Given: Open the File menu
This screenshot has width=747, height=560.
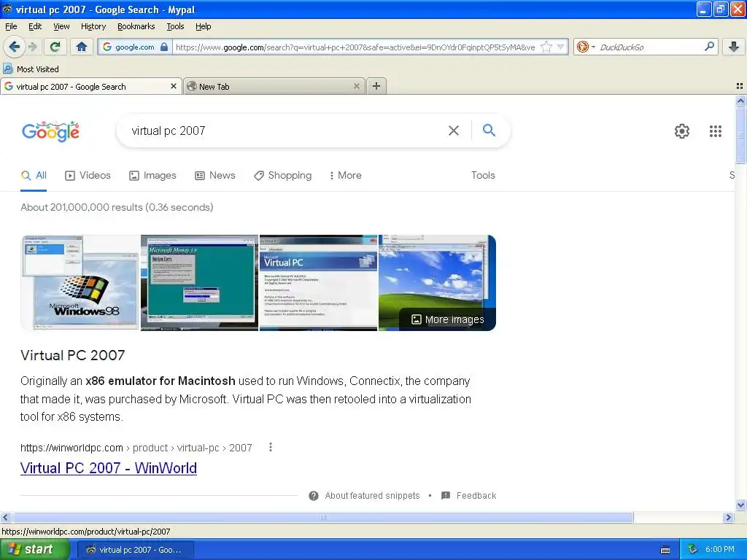Looking at the screenshot, I should [x=11, y=26].
